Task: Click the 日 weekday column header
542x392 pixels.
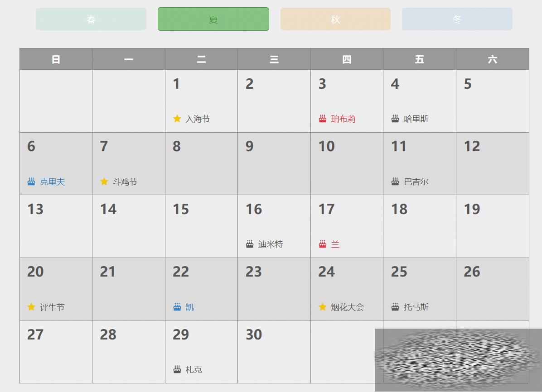Action: point(56,59)
